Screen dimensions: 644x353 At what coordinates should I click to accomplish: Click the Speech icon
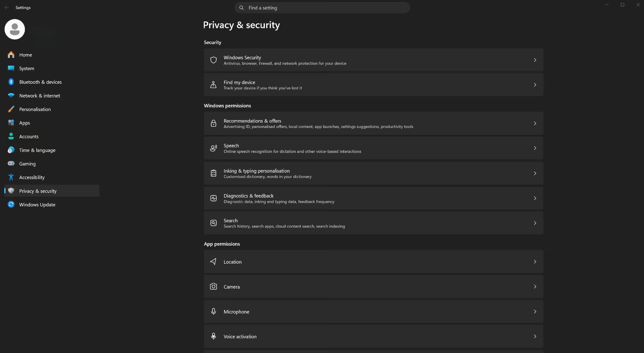(x=213, y=148)
